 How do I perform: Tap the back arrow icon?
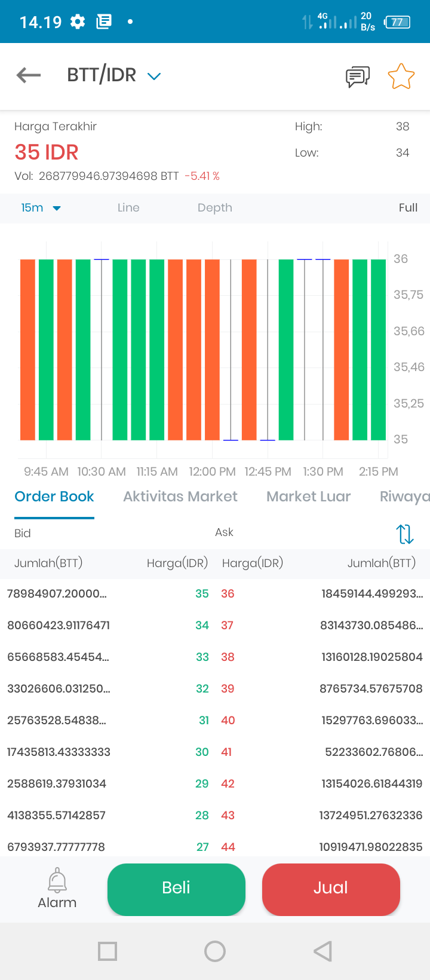pyautogui.click(x=29, y=75)
